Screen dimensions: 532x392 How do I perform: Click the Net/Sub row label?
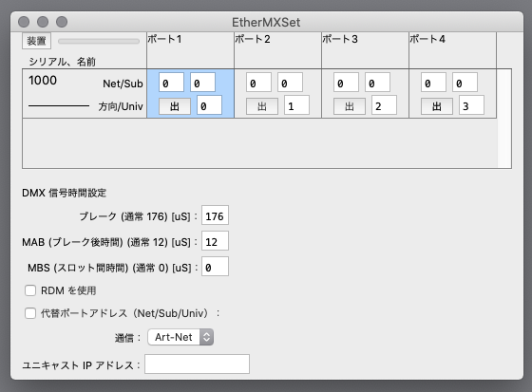[123, 84]
